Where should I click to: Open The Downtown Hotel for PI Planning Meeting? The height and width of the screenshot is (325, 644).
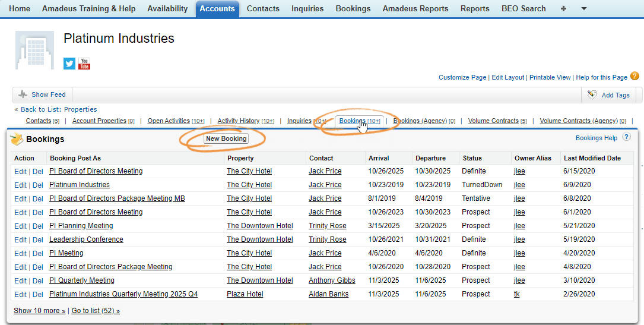point(259,226)
